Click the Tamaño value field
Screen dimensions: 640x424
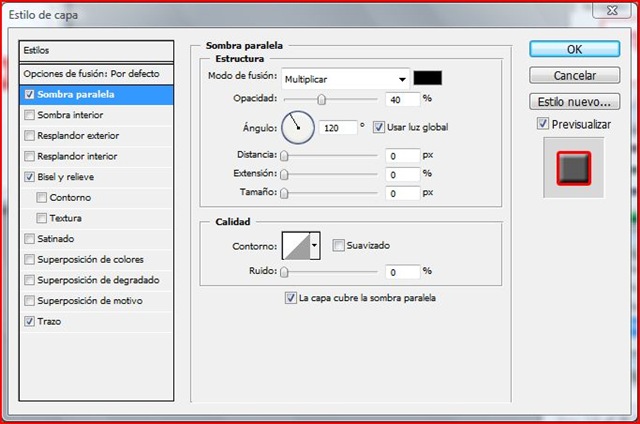pos(402,193)
